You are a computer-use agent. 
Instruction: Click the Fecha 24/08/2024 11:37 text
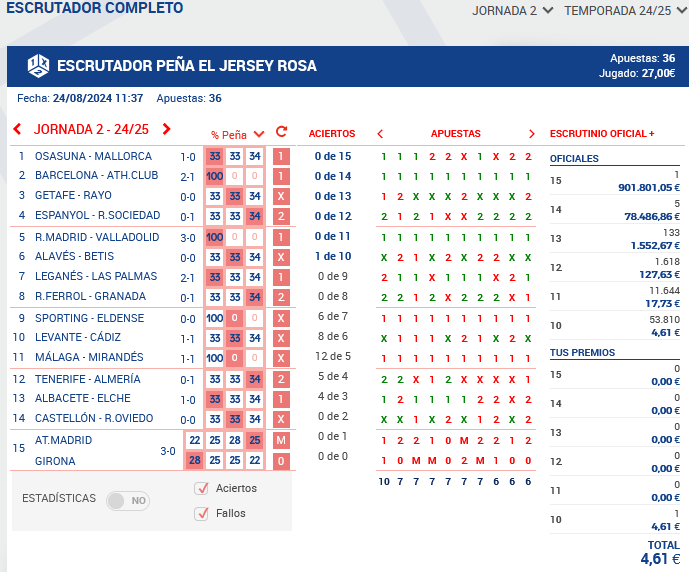(80, 98)
